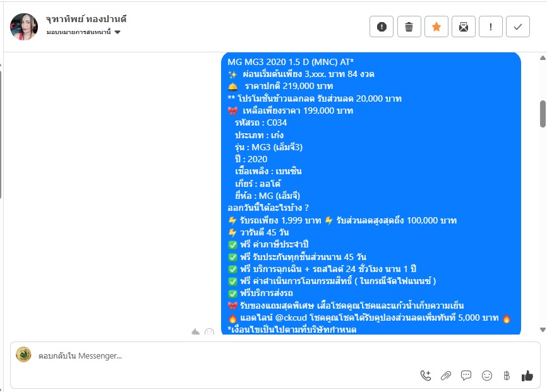The height and width of the screenshot is (392, 547).
Task: Start a call with the phone icon
Action: tap(426, 376)
